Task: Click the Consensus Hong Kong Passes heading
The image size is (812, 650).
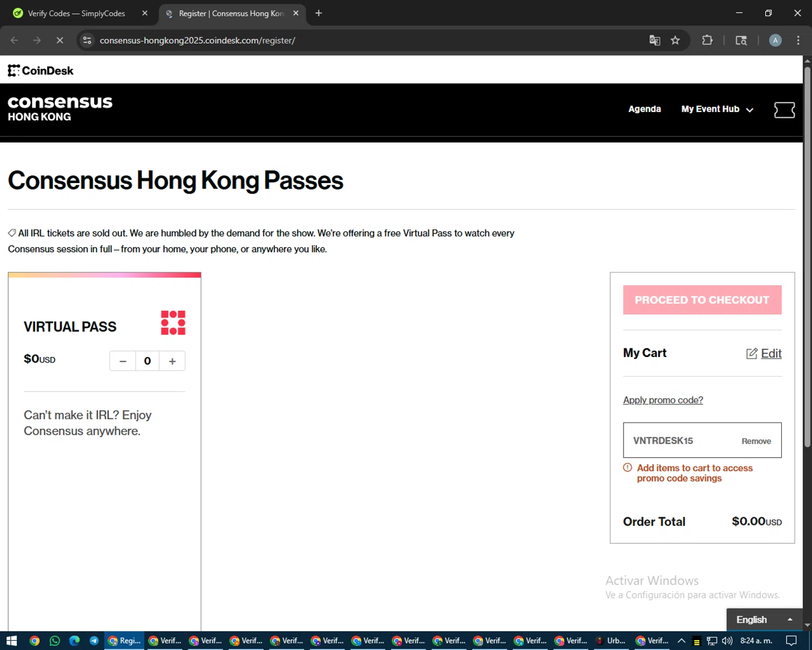Action: 175,180
